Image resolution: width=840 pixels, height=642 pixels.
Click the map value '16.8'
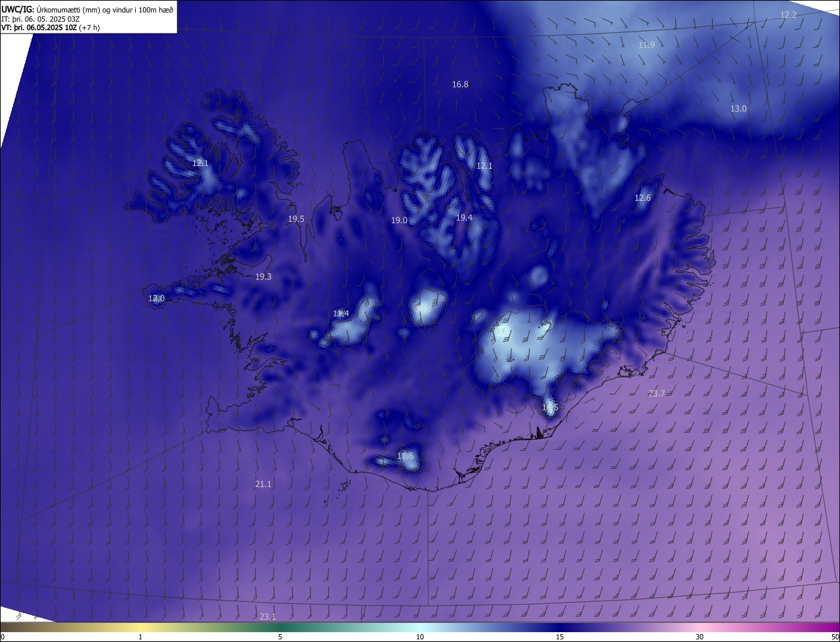point(460,84)
